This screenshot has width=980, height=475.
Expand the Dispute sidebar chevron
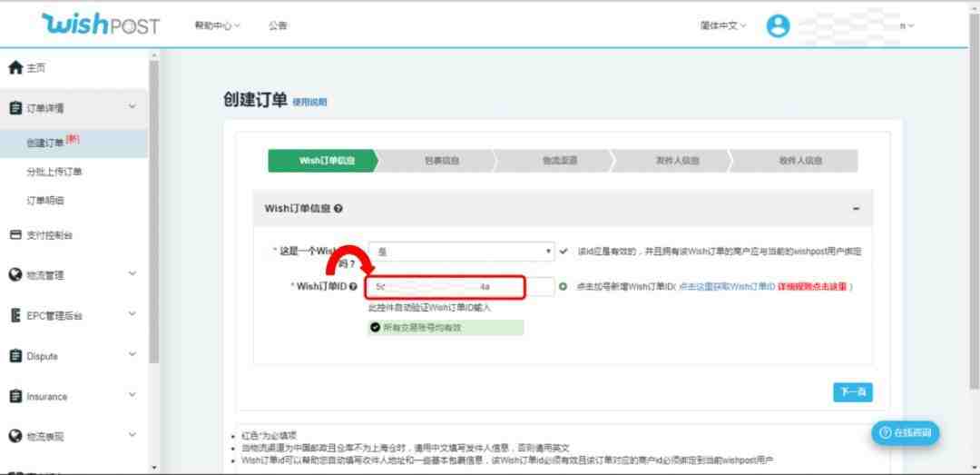(x=132, y=354)
